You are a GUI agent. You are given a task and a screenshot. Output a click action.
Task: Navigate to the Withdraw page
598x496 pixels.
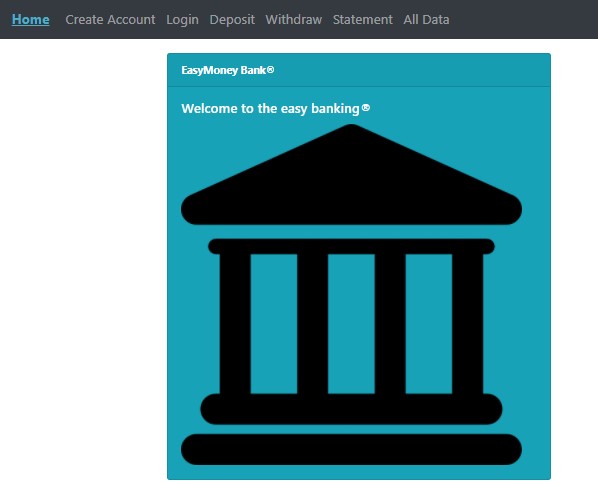294,19
